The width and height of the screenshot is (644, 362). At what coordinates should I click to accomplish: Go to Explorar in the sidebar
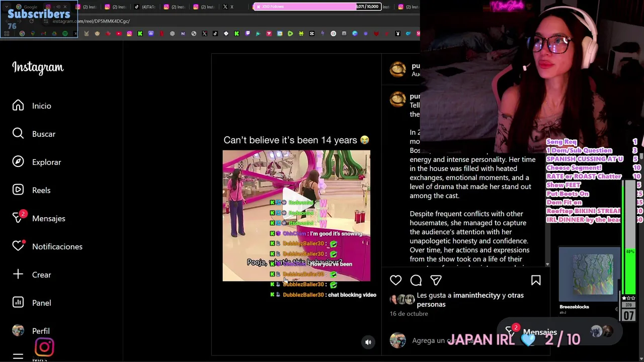click(37, 162)
